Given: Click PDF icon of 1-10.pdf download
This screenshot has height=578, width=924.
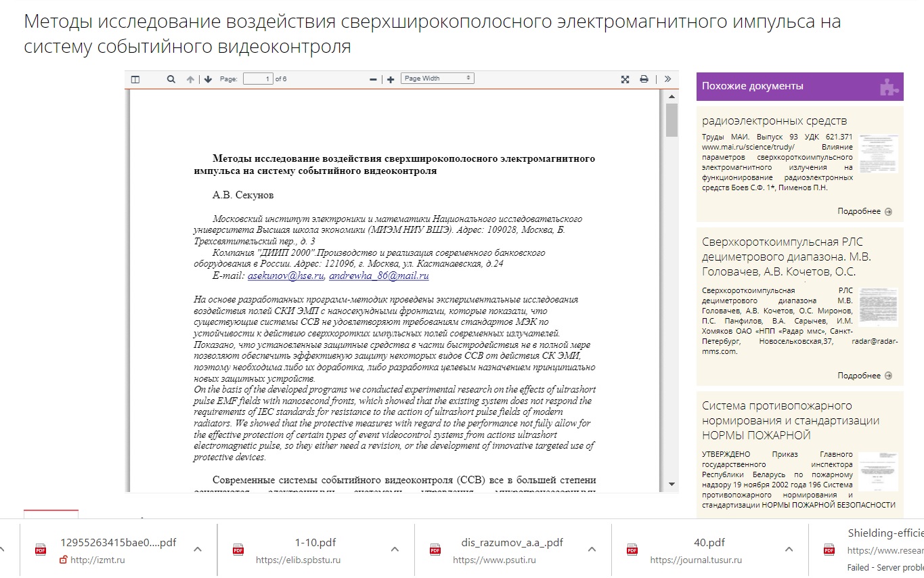Looking at the screenshot, I should click(238, 550).
